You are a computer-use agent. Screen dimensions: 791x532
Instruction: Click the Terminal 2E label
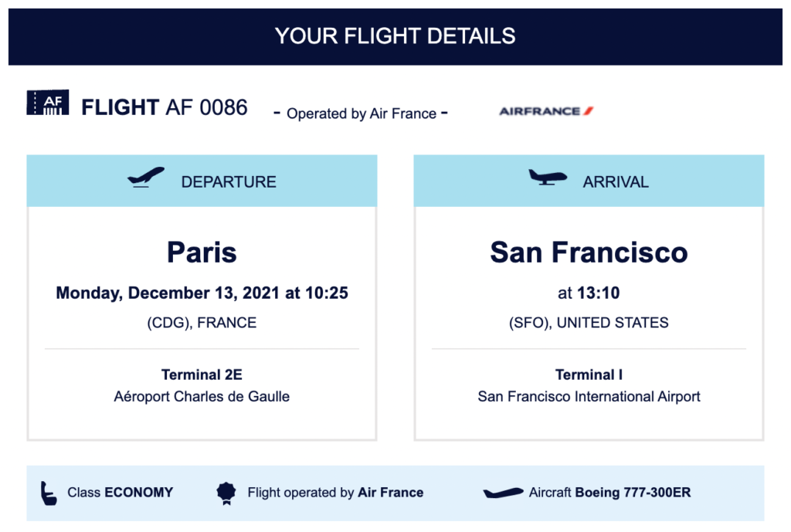point(202,374)
